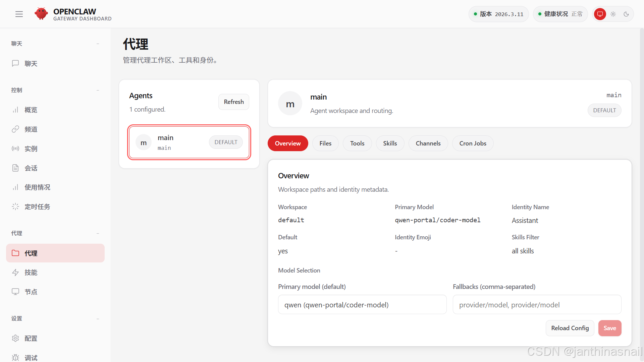
Task: Open the chat bubble icon in sidebar
Action: (15, 63)
